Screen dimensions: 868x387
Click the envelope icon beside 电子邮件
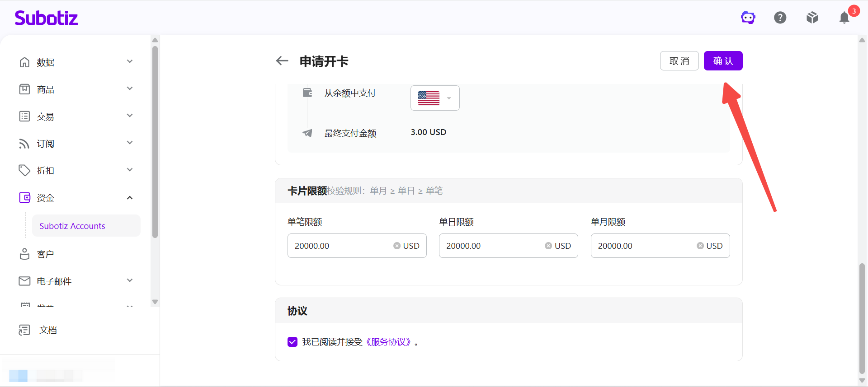24,281
